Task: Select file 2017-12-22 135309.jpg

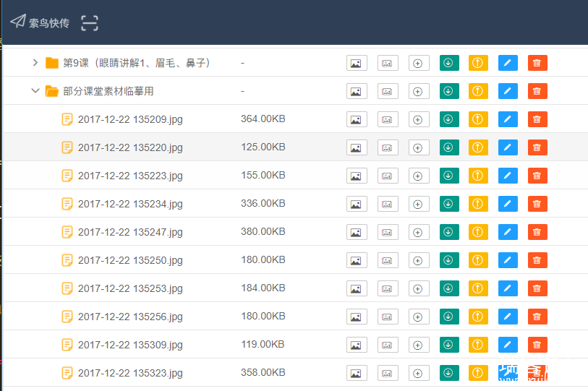Action: 130,345
